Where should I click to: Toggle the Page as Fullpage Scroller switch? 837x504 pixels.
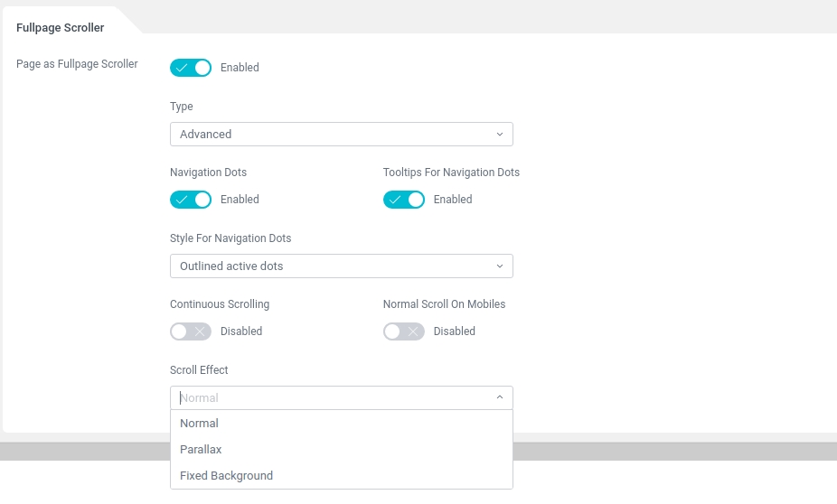click(191, 68)
